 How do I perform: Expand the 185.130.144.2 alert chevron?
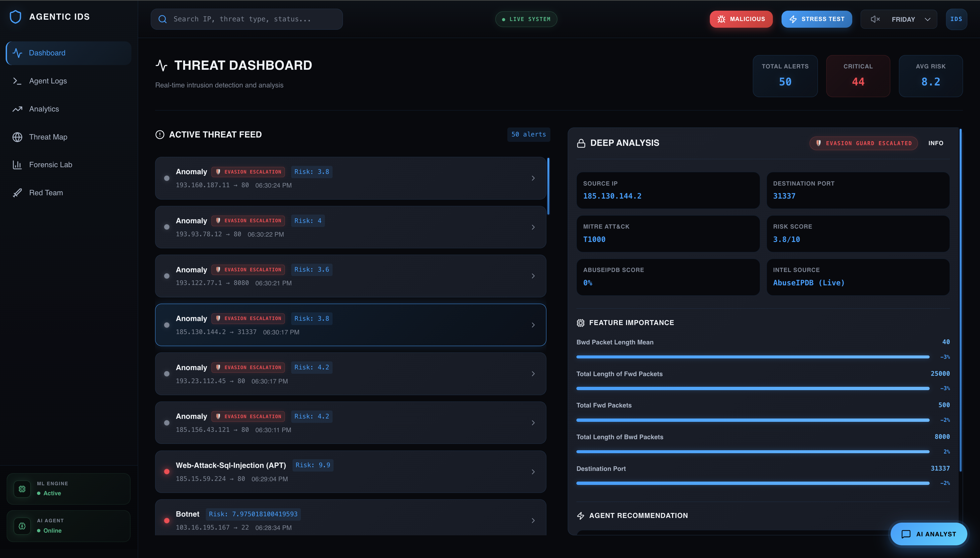click(533, 325)
